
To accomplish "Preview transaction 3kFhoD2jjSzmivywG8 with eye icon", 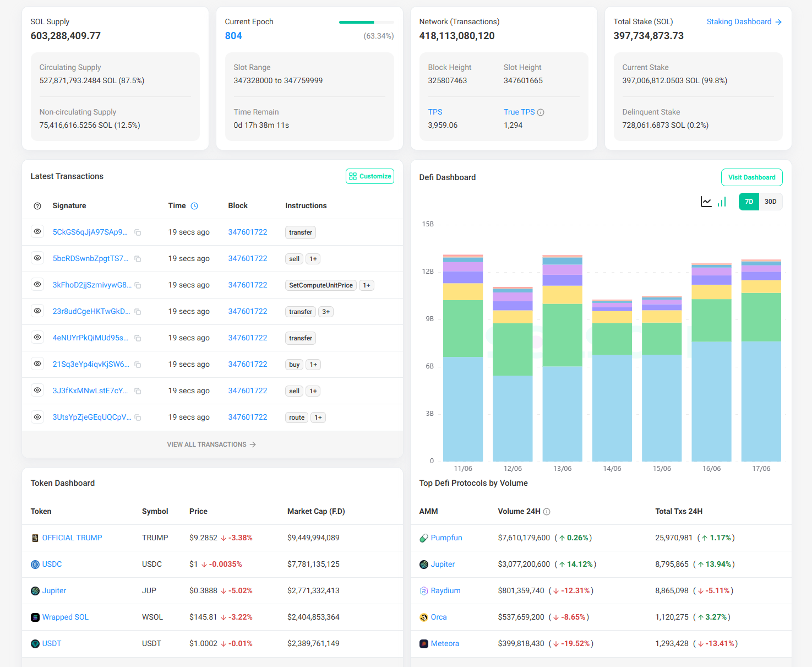I will 37,285.
